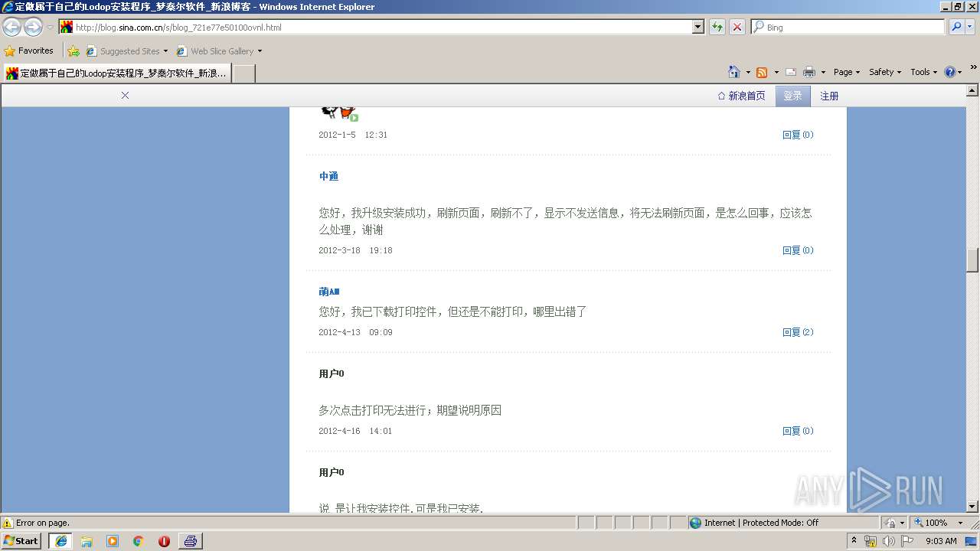Screen dimensions: 980x551
Task: Click the volume speaker tray icon
Action: 888,541
